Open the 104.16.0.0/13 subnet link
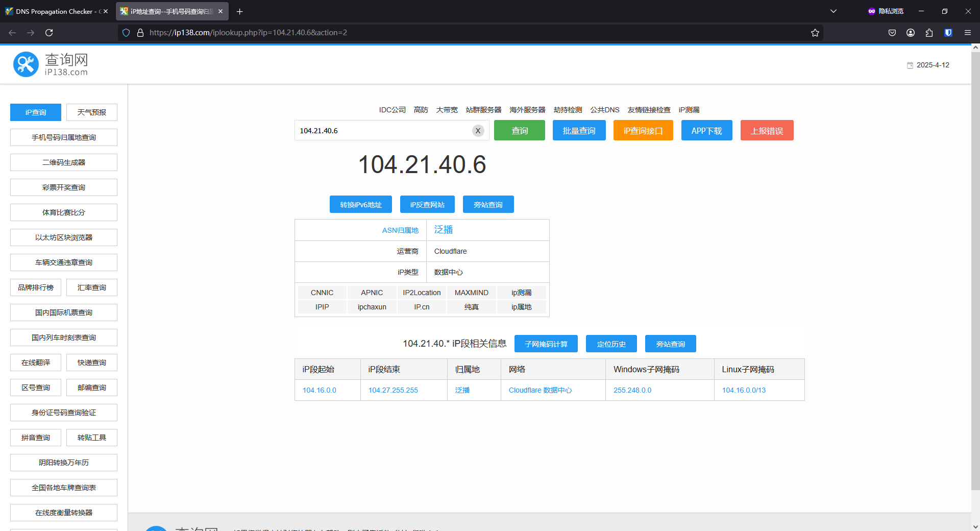980x531 pixels. [744, 390]
